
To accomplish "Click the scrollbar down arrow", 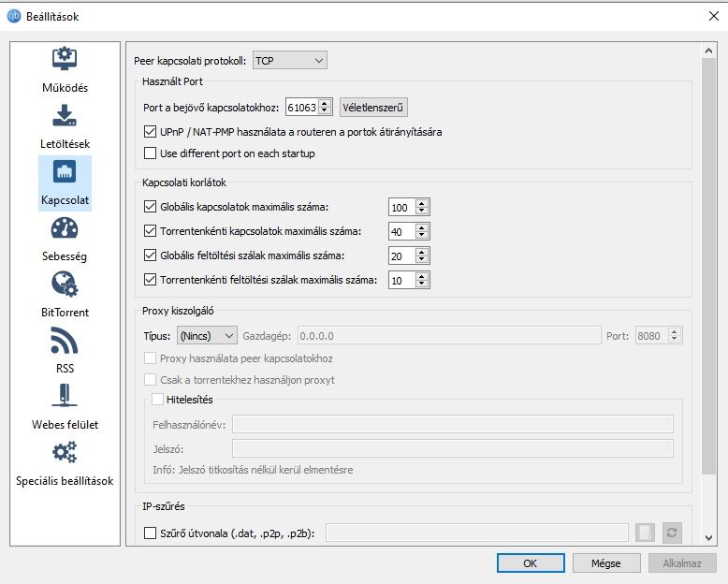I will (708, 538).
